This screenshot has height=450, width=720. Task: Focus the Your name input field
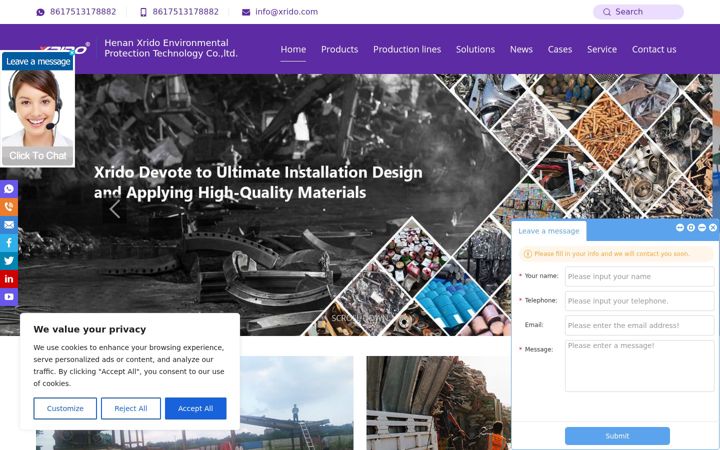click(x=640, y=276)
